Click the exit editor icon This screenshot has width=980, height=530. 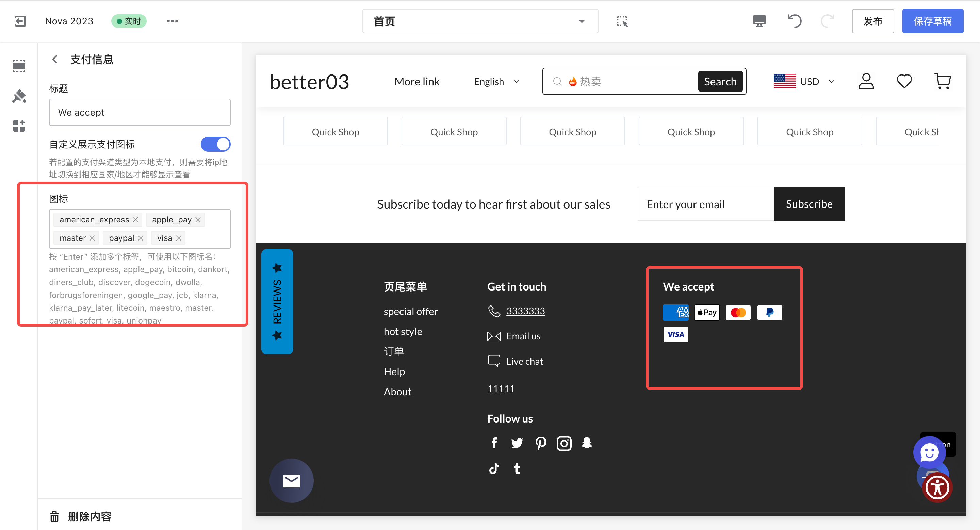pos(20,21)
